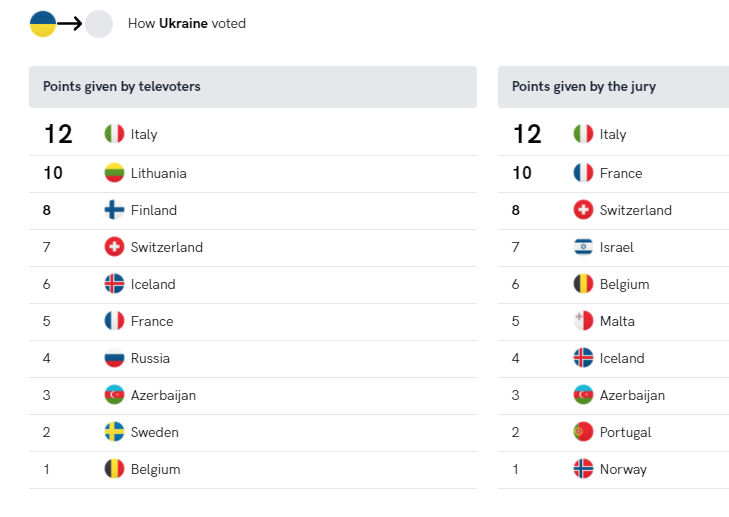
Task: Click Azerbaijan in televoters column
Action: click(x=163, y=396)
